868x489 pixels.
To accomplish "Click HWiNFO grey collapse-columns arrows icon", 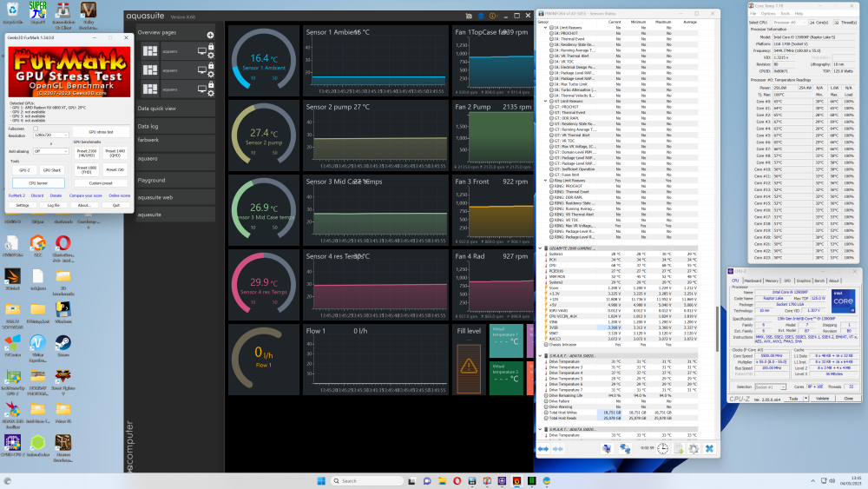I will pos(557,449).
